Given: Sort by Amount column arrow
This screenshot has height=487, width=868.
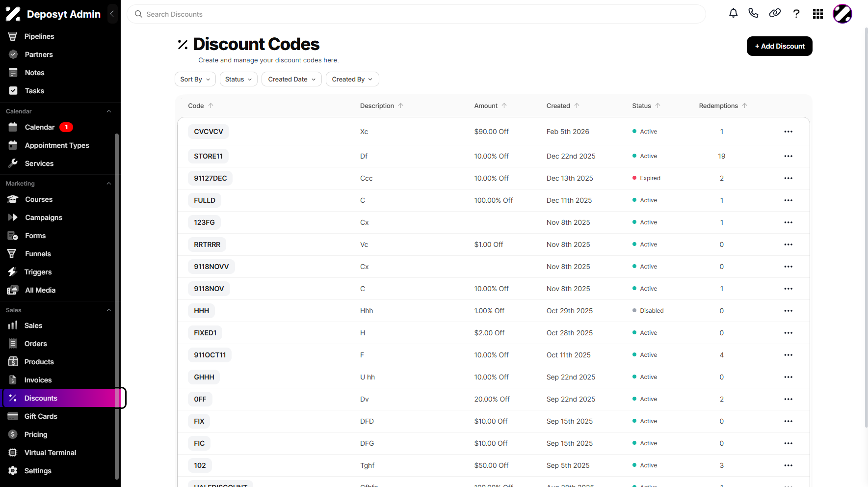Looking at the screenshot, I should click(504, 106).
